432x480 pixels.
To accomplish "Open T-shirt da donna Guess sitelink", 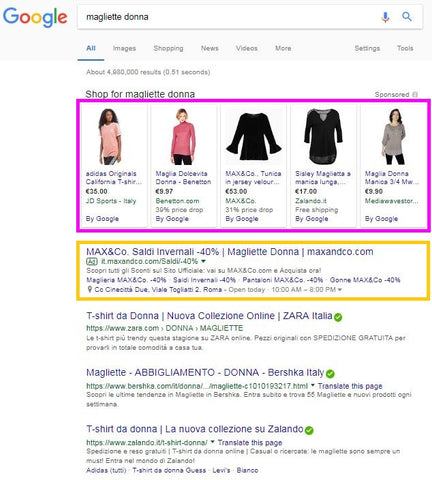I will pyautogui.click(x=169, y=470).
